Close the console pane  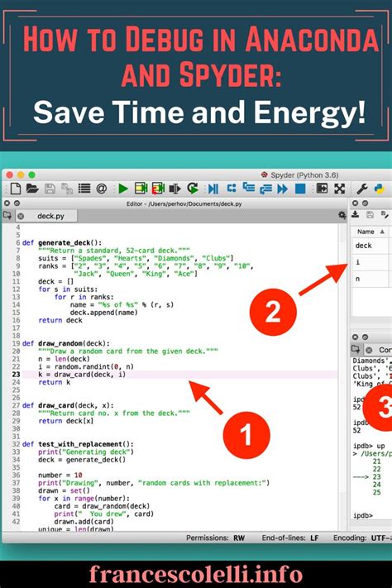[355, 337]
